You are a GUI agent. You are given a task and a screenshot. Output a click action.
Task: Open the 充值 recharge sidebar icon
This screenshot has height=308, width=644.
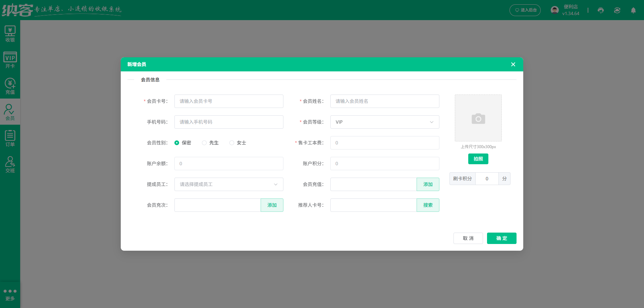(10, 86)
